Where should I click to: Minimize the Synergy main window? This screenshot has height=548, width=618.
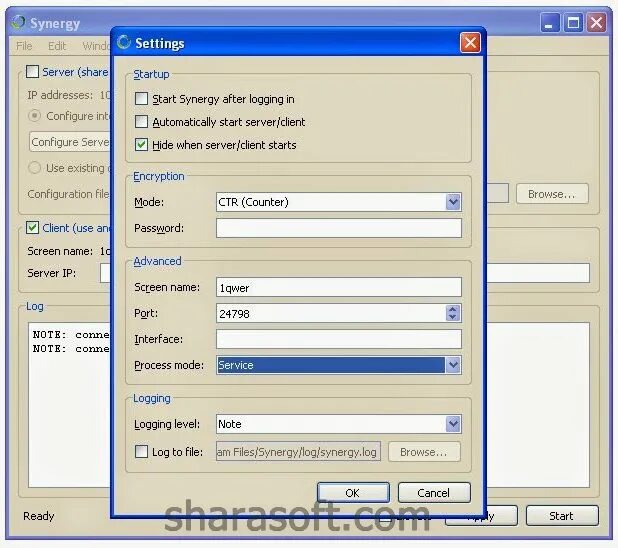[549, 22]
